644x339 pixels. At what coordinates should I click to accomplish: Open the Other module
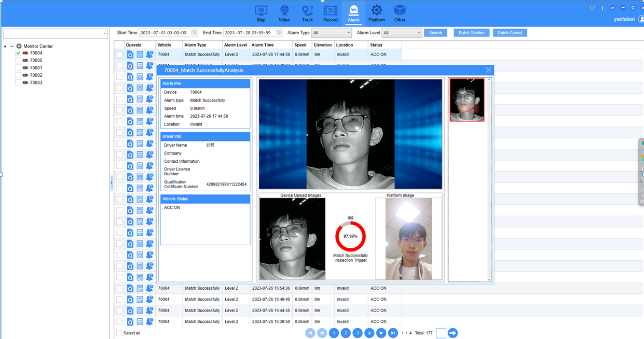[400, 13]
